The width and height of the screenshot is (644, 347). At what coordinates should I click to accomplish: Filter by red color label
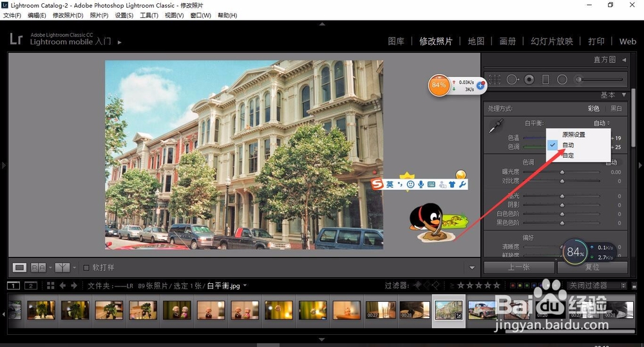point(513,285)
